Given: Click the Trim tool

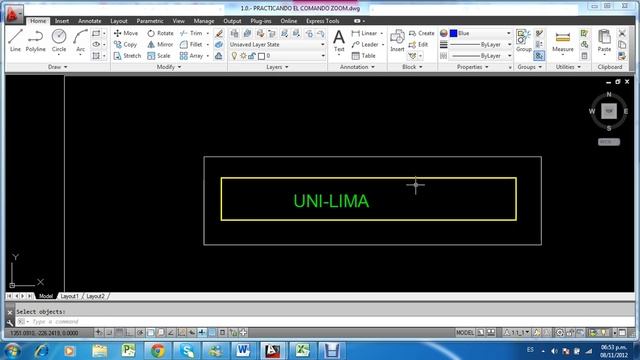Looking at the screenshot, I should [191, 33].
